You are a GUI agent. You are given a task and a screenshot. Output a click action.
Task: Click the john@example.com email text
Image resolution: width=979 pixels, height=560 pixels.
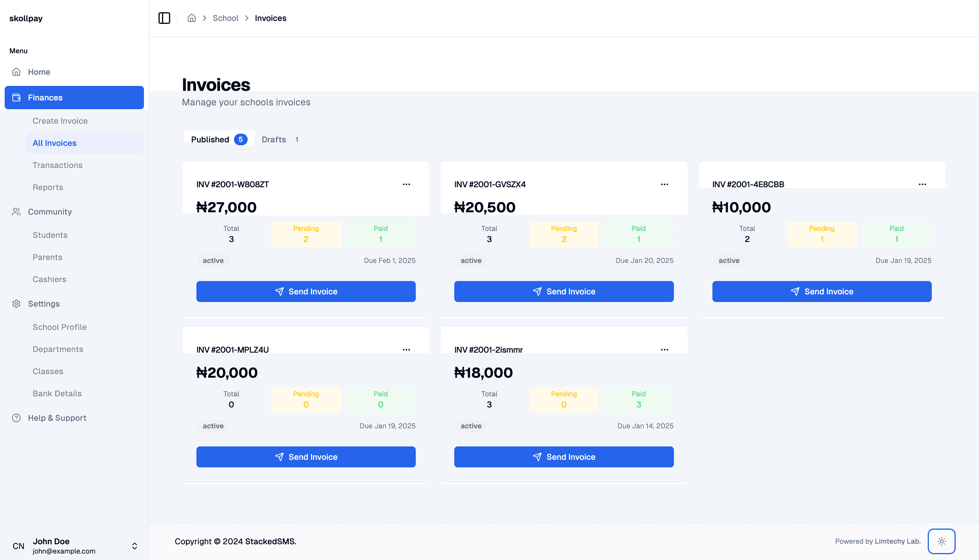pyautogui.click(x=64, y=551)
